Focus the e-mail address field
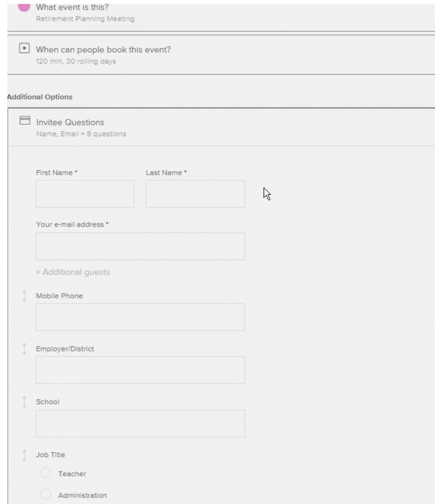The image size is (438, 504). coord(140,246)
